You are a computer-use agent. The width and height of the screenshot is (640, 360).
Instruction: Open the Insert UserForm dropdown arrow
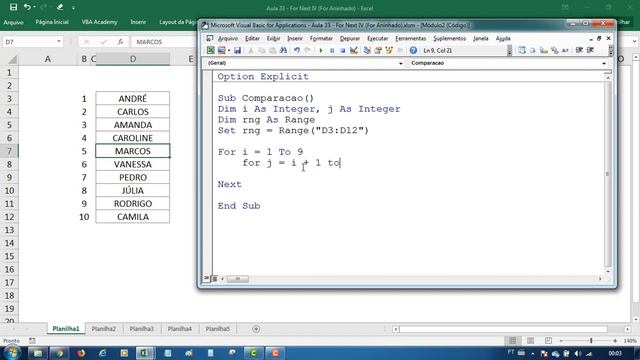coord(229,51)
